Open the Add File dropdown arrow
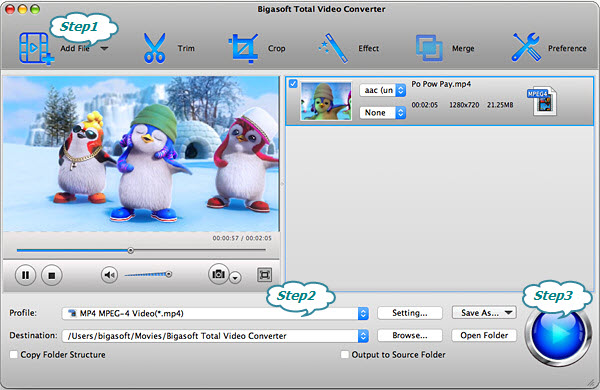600x390 pixels. (x=104, y=49)
